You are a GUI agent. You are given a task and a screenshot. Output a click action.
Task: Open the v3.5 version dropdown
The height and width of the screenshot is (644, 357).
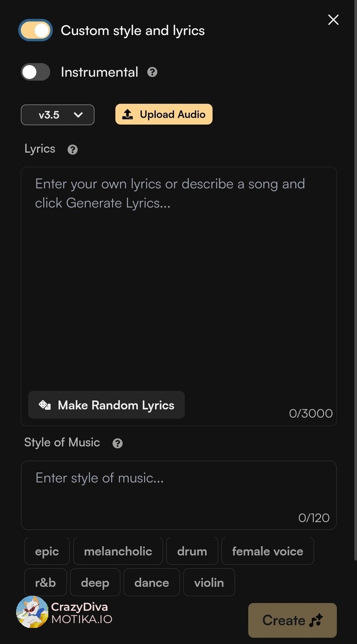click(57, 115)
